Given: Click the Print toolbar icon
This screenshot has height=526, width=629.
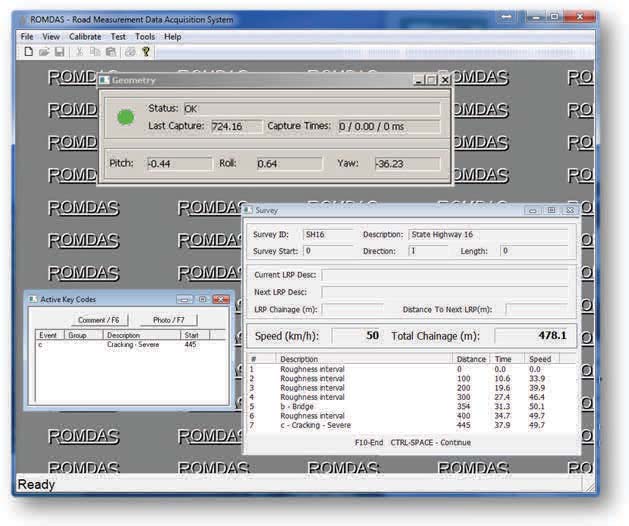Looking at the screenshot, I should (130, 51).
